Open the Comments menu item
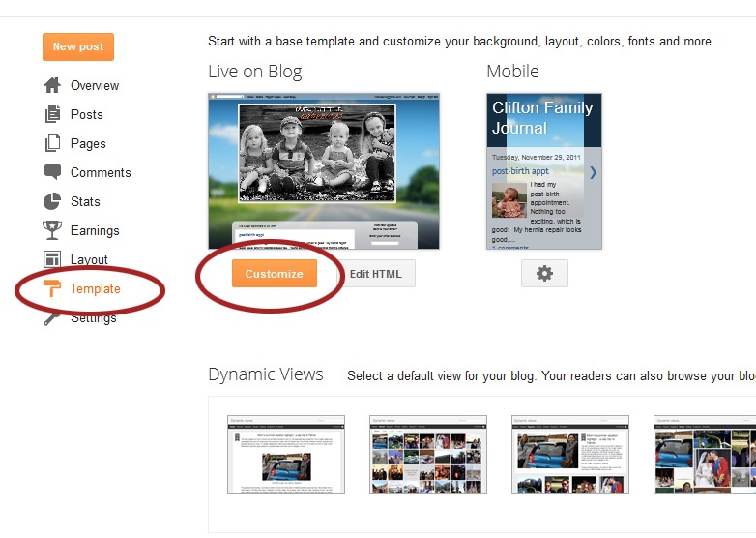The width and height of the screenshot is (756, 538). pos(101,172)
